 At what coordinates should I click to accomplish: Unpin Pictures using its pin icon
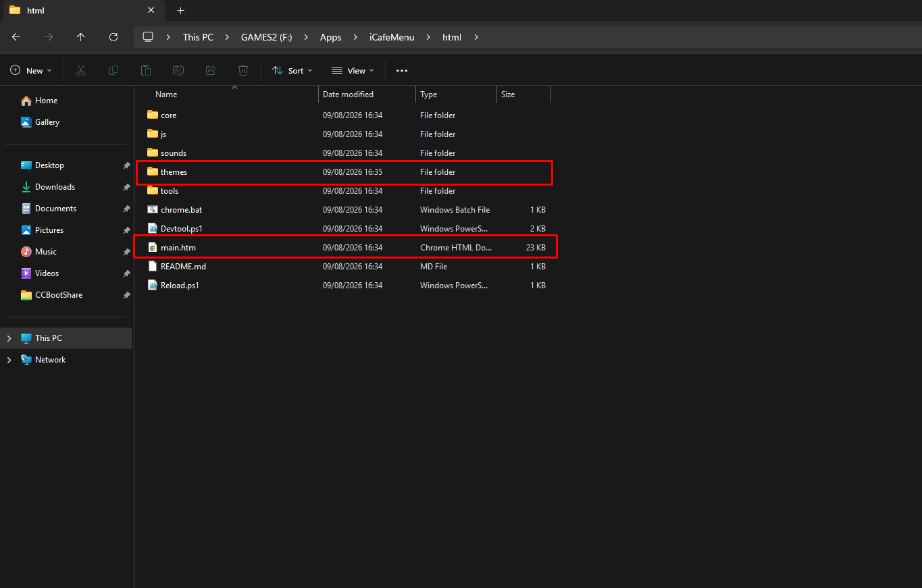(x=126, y=230)
